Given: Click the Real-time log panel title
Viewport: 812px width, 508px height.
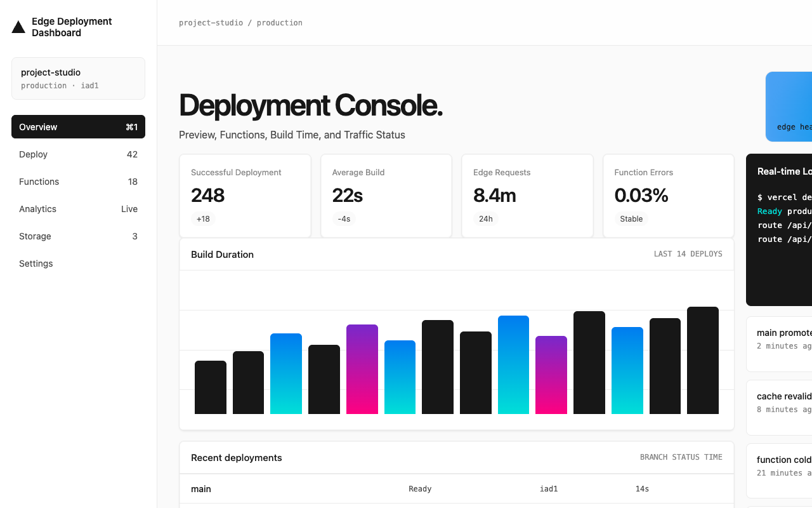Looking at the screenshot, I should click(x=785, y=171).
